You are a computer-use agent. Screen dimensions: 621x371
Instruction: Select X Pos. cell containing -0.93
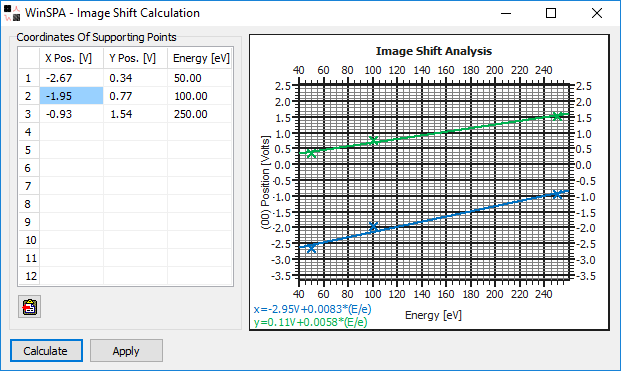tap(71, 114)
